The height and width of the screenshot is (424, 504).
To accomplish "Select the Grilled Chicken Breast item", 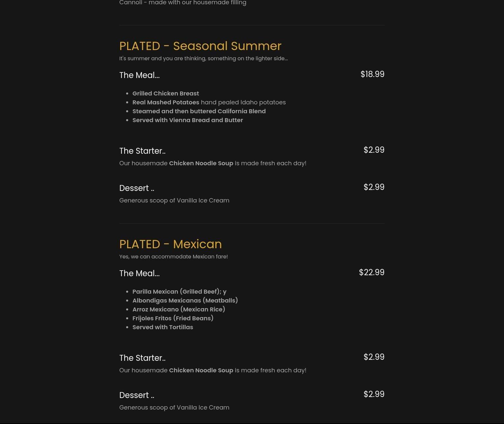I will pos(166,93).
